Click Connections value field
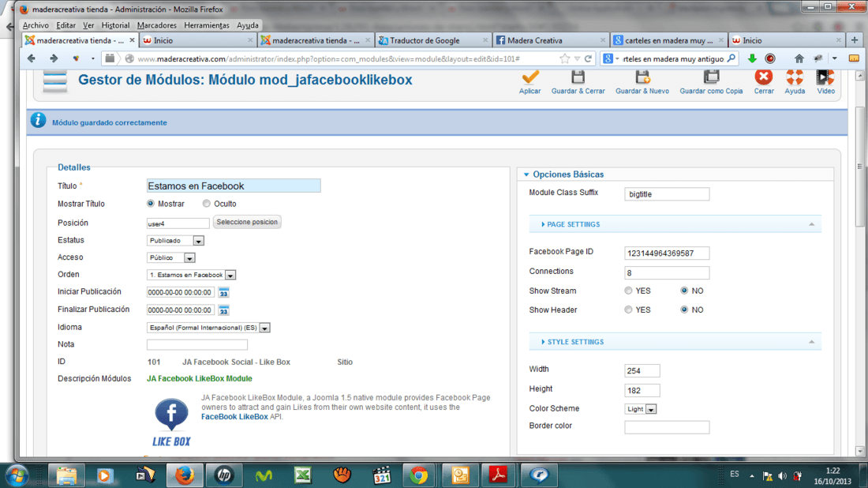The height and width of the screenshot is (488, 868). coord(667,272)
